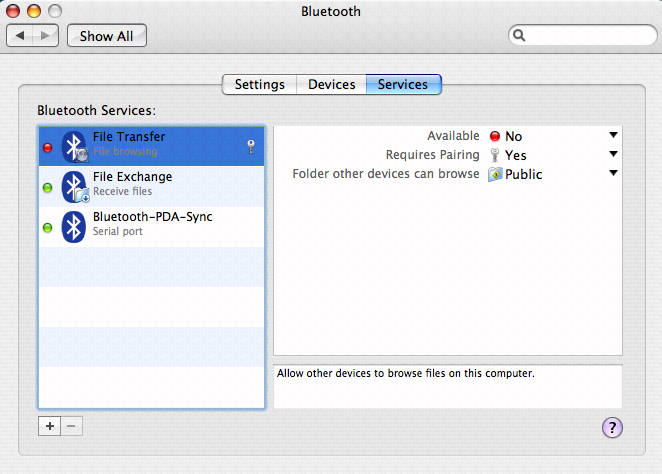Image resolution: width=662 pixels, height=474 pixels.
Task: Go back with the left arrow button
Action: pyautogui.click(x=20, y=35)
